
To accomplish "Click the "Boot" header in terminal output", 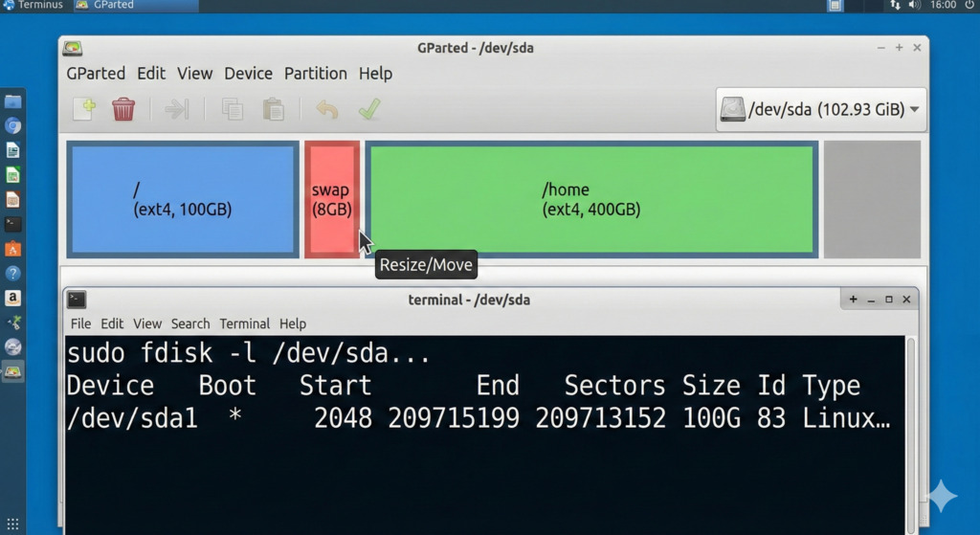I will pos(228,386).
